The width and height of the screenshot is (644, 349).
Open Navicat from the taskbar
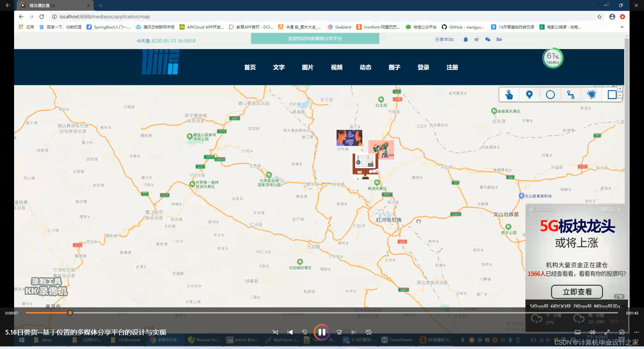204,340
